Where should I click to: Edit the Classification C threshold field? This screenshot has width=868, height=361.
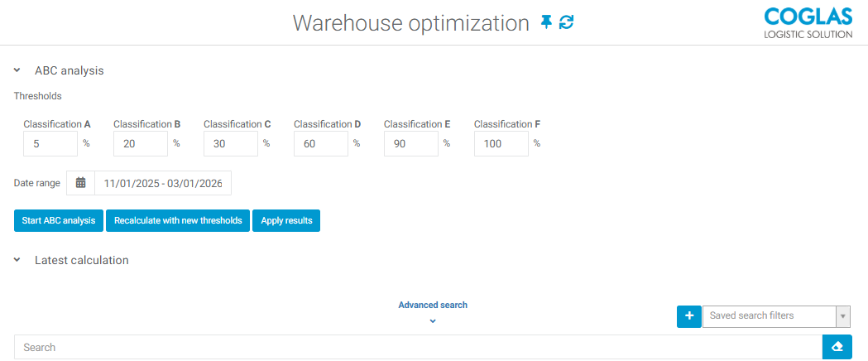coord(231,144)
